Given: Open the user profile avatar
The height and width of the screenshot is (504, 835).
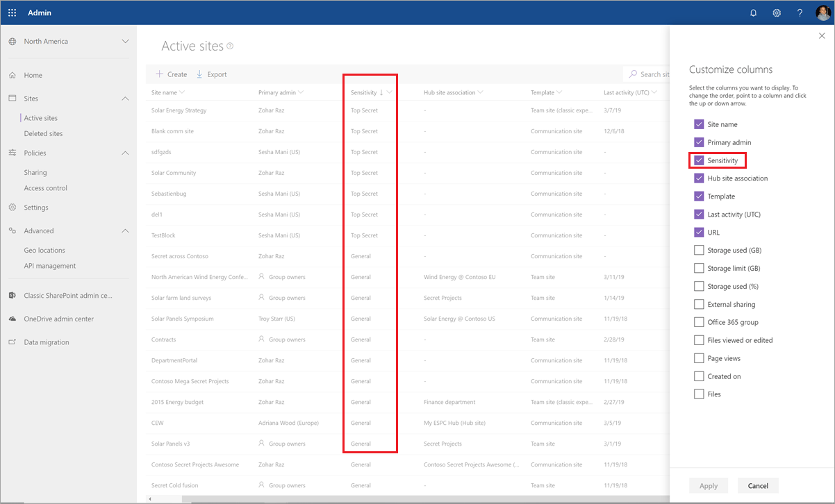Looking at the screenshot, I should coord(822,12).
